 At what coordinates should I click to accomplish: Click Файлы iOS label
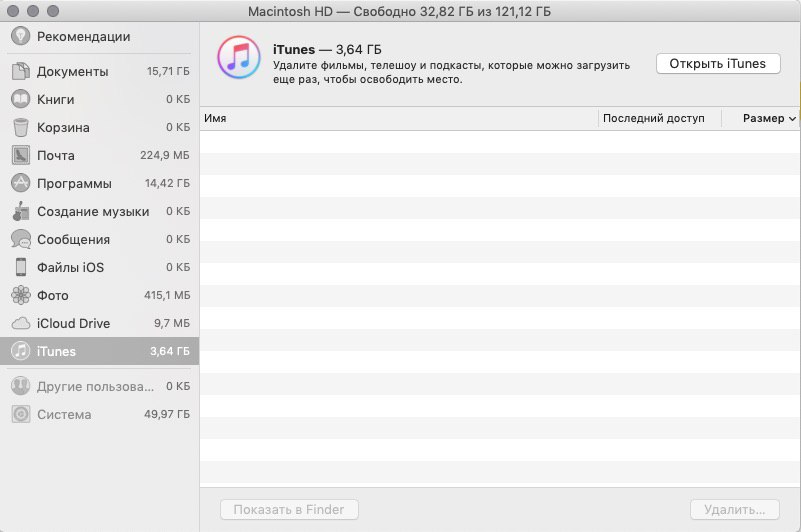tap(70, 267)
